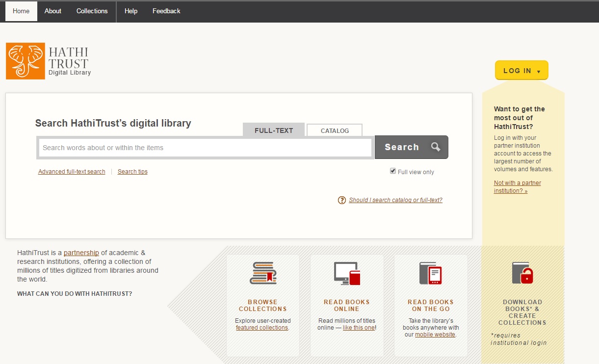The image size is (599, 364).
Task: Select the FULL-TEXT search tab
Action: click(274, 130)
